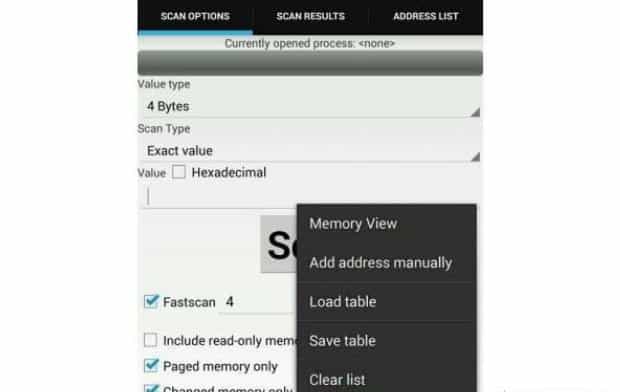This screenshot has width=620, height=392.
Task: Switch to the Scan Results tab
Action: point(310,16)
